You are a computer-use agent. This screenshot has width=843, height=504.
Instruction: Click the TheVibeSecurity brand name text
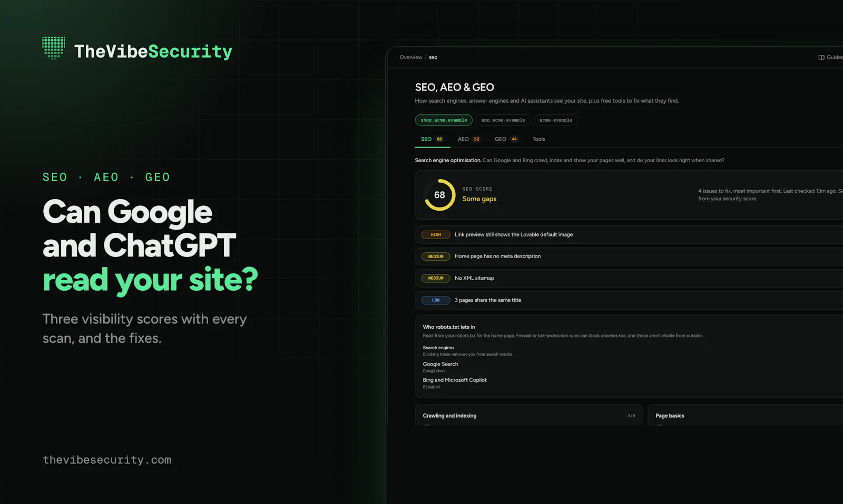click(x=153, y=52)
